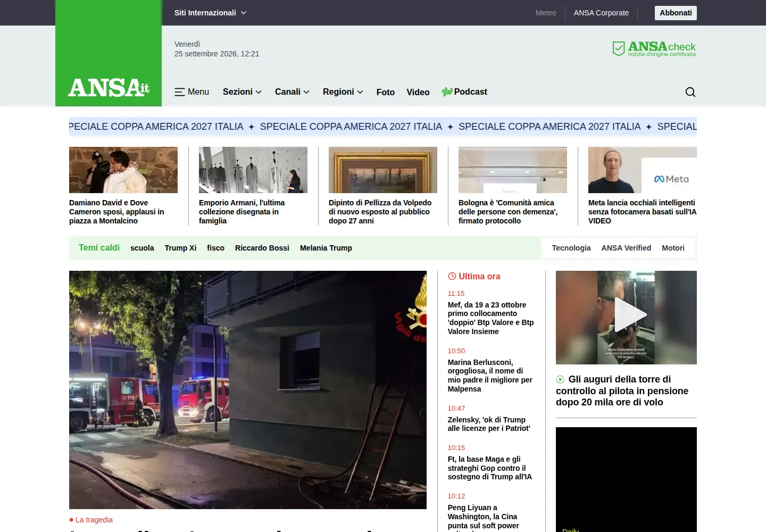Select the 'Trump Xi' hot topic
This screenshot has height=532, width=766.
(180, 248)
